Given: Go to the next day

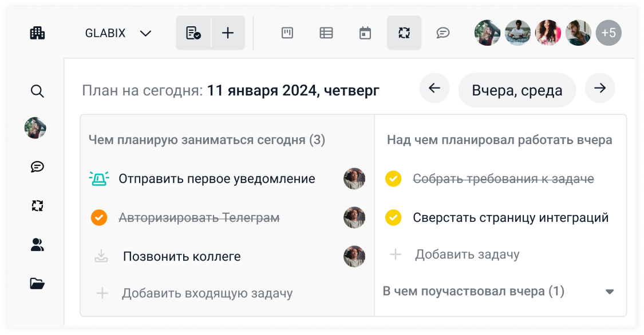Looking at the screenshot, I should [600, 89].
